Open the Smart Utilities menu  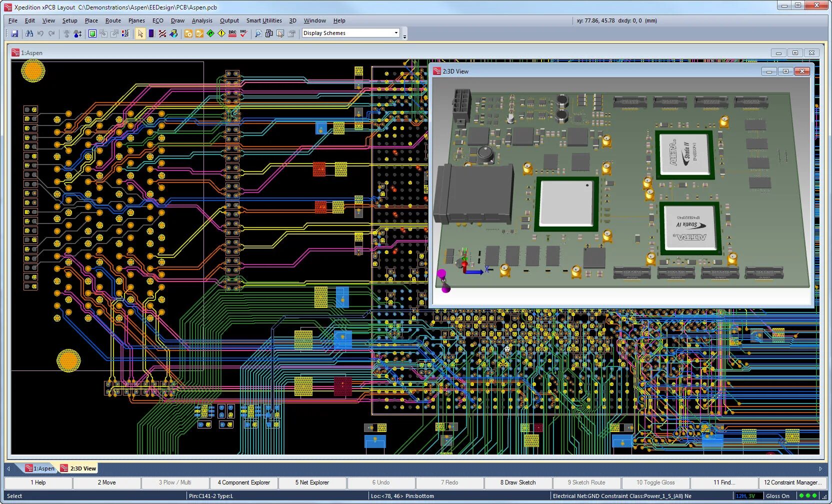[x=264, y=20]
